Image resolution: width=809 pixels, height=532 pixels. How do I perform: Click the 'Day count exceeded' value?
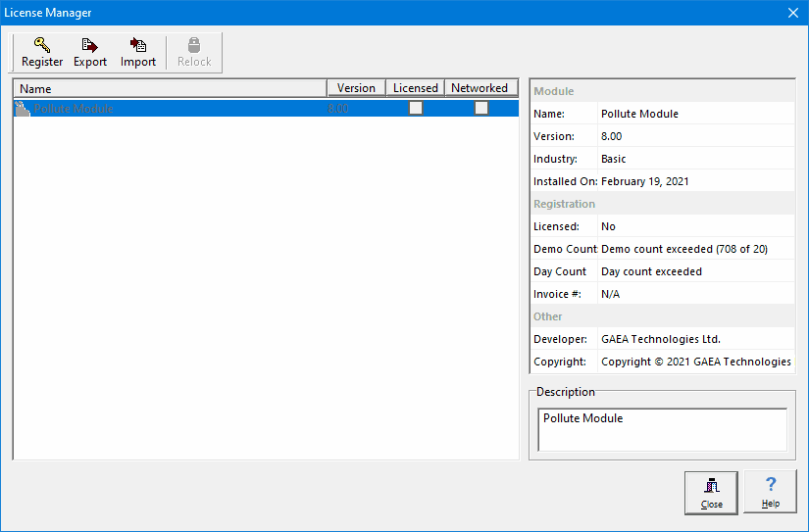651,271
